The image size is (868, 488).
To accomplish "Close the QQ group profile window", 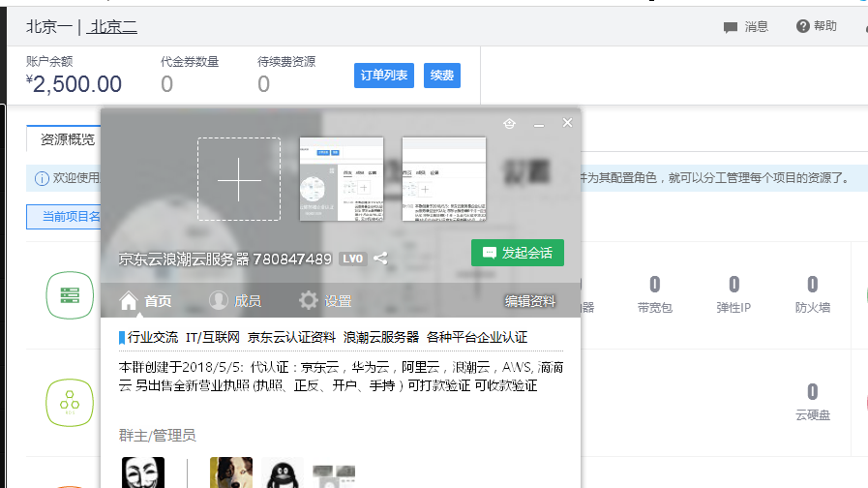I will point(567,123).
